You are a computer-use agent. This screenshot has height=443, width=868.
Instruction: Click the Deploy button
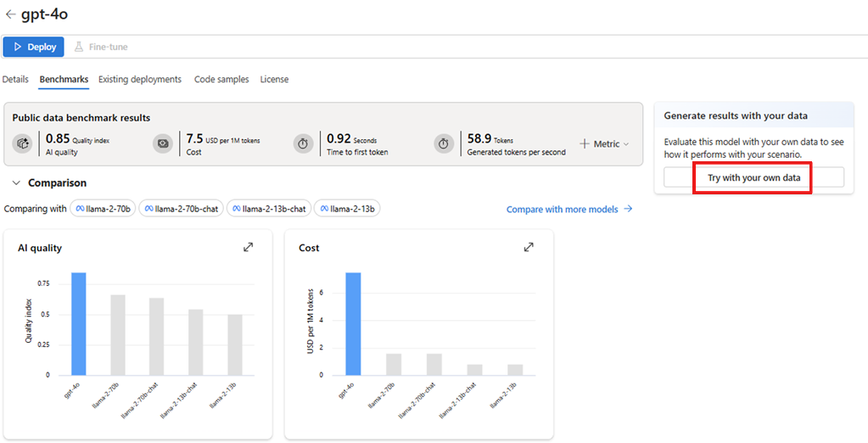point(34,47)
